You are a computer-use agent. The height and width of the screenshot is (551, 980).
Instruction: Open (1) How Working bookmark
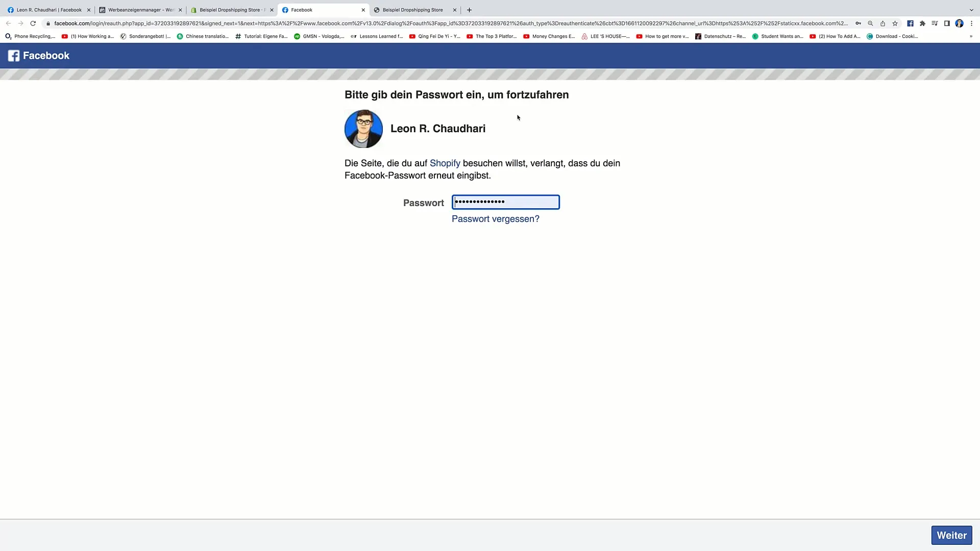(88, 36)
